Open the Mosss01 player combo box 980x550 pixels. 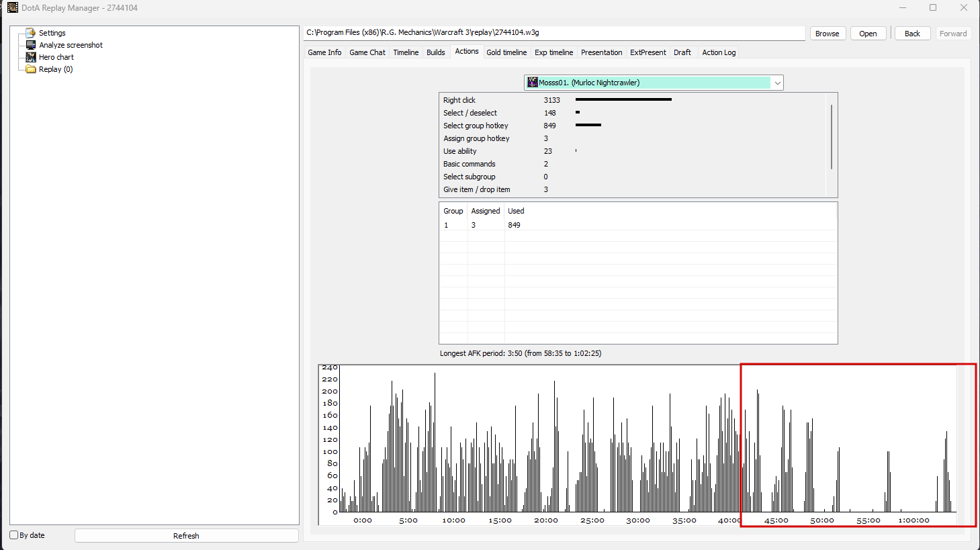(654, 83)
